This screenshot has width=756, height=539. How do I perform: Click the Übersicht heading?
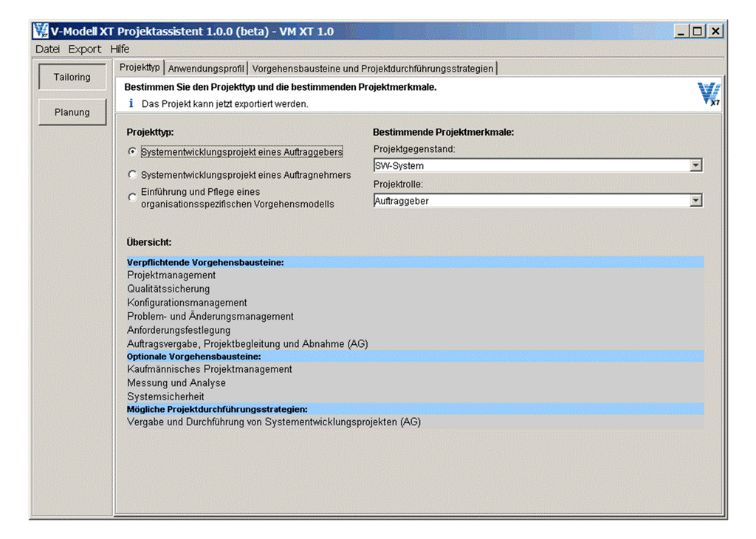pyautogui.click(x=149, y=242)
